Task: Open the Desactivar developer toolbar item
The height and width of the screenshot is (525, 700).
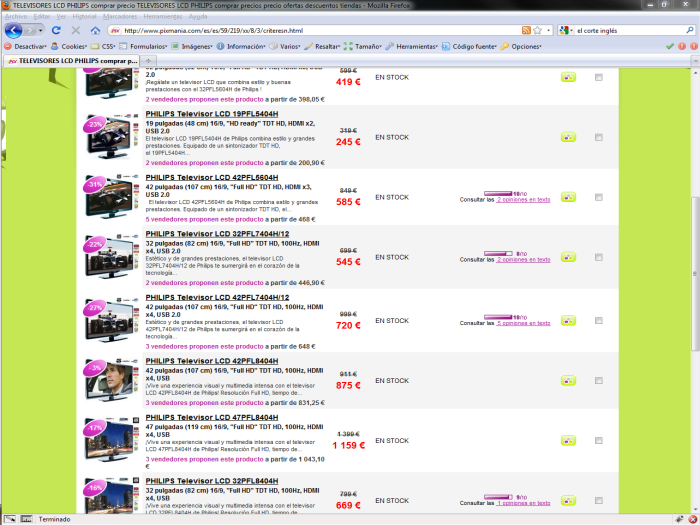Action: point(25,46)
